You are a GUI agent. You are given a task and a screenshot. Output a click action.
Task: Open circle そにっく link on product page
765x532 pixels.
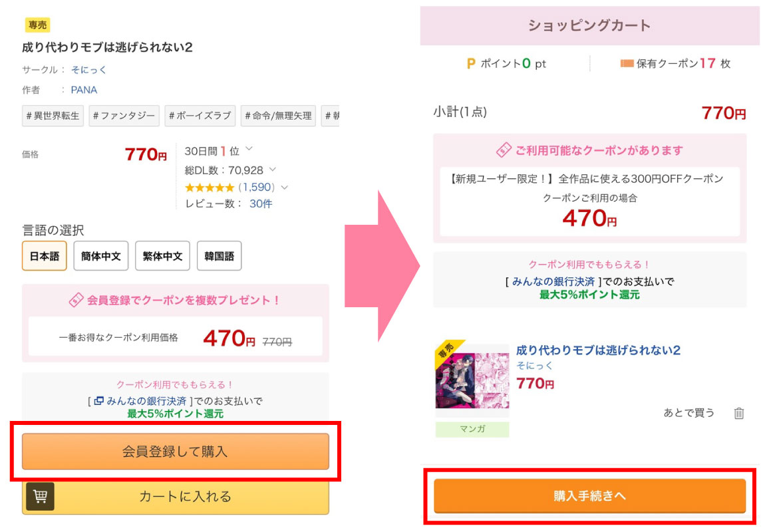[x=88, y=70]
